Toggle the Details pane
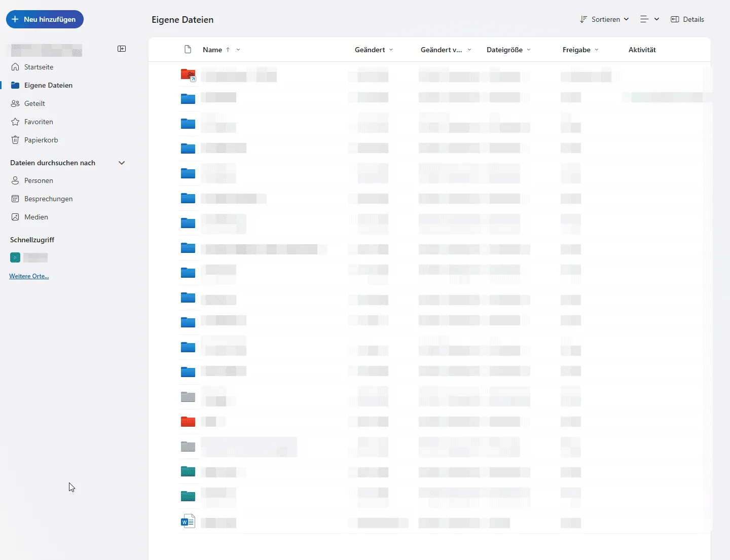730x560 pixels. pyautogui.click(x=687, y=19)
